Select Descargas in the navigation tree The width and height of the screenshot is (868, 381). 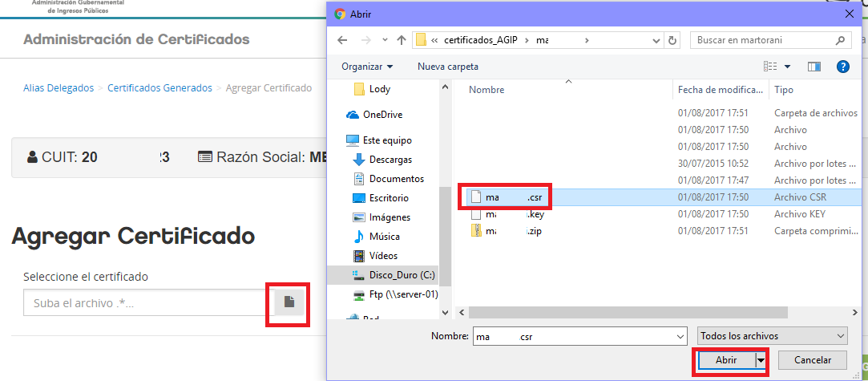coord(390,160)
